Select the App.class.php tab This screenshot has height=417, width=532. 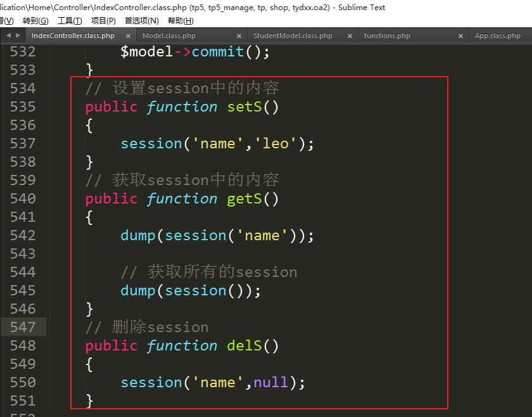[x=498, y=36]
